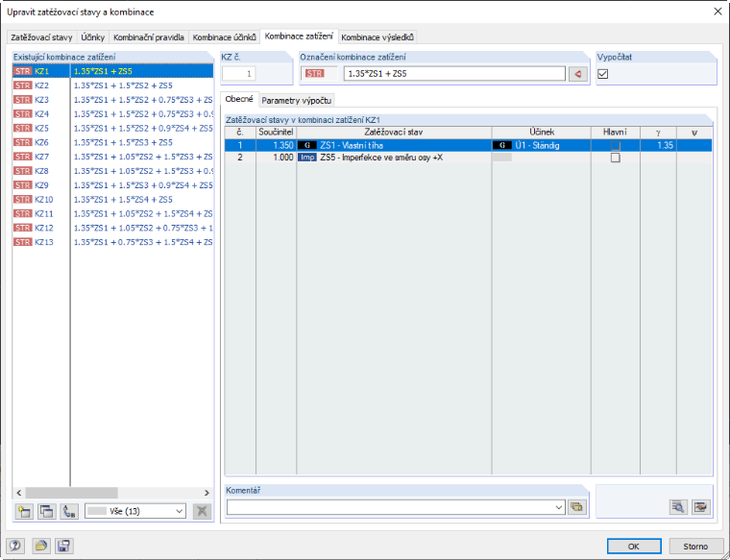
Task: Confirm with the OK button
Action: (x=634, y=546)
